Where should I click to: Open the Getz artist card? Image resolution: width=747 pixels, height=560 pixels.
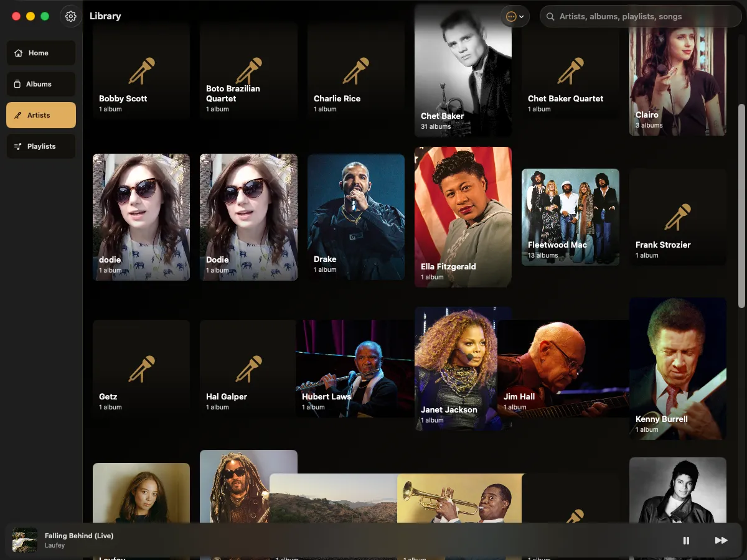[141, 368]
